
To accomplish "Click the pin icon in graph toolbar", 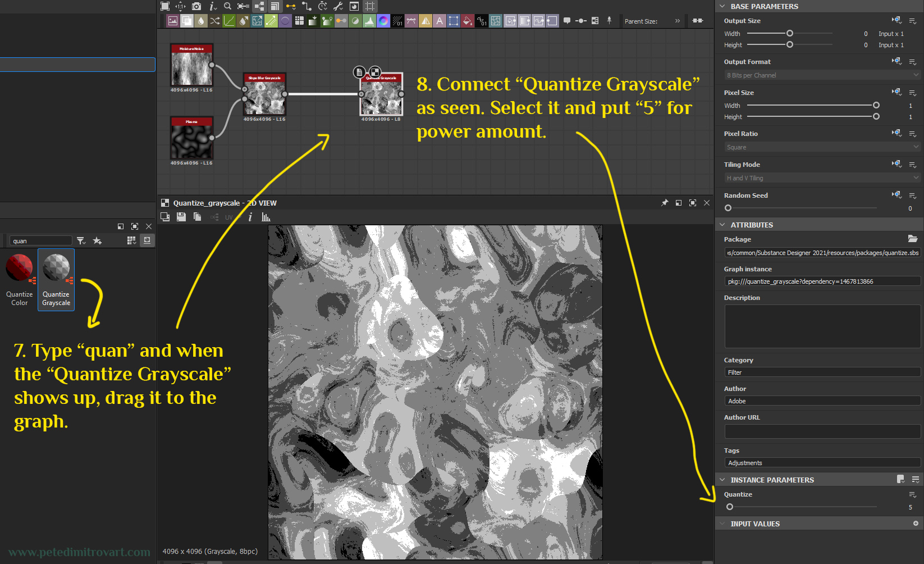I will click(x=609, y=21).
